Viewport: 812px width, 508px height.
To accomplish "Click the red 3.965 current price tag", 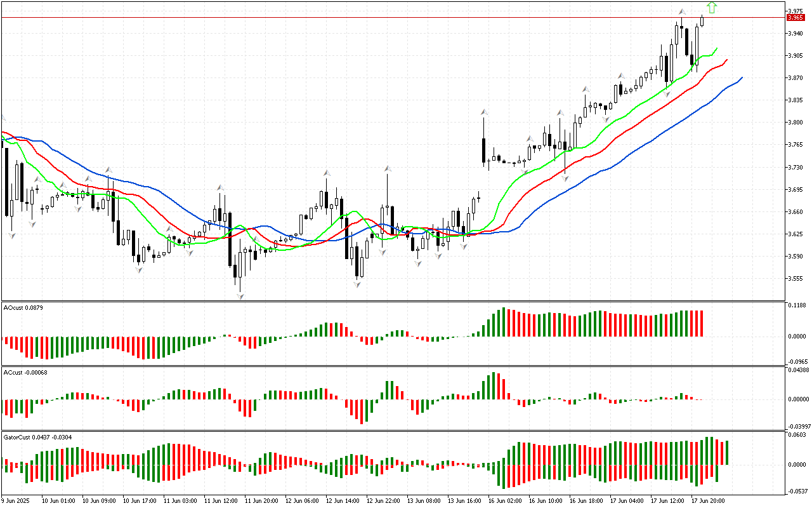I will point(796,18).
